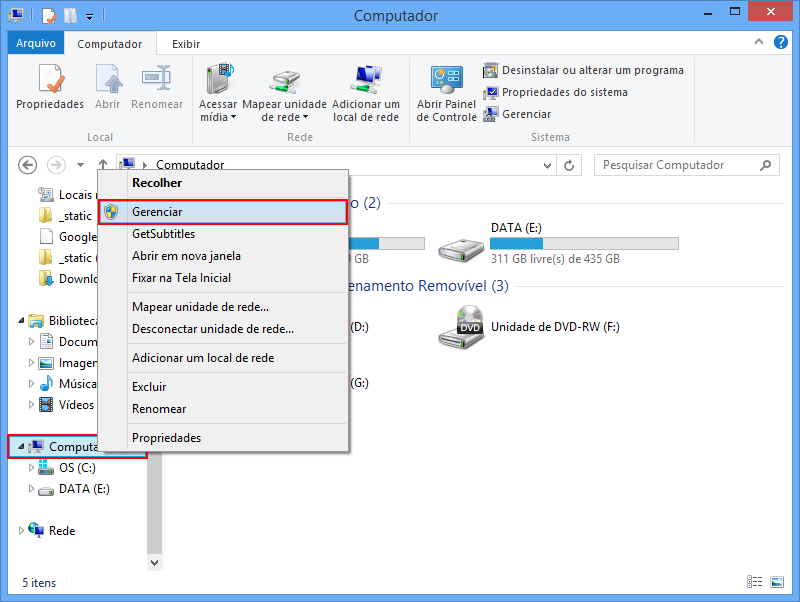The image size is (800, 602).
Task: Select DATA (E:) in navigation tree
Action: click(74, 489)
